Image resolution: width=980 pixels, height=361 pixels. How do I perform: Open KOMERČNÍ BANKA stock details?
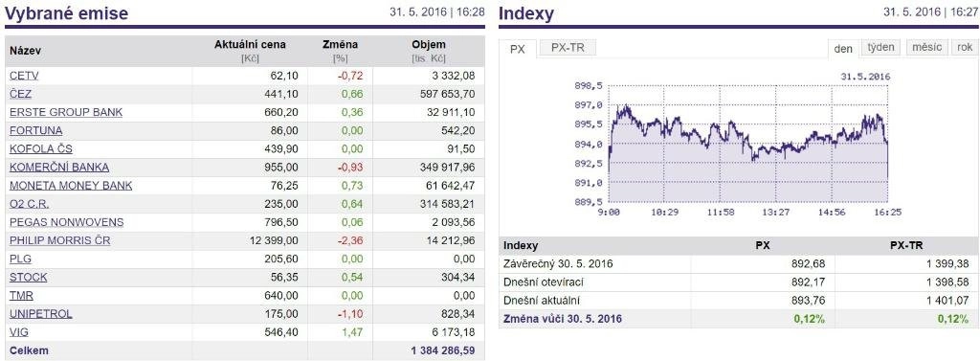[x=59, y=167]
